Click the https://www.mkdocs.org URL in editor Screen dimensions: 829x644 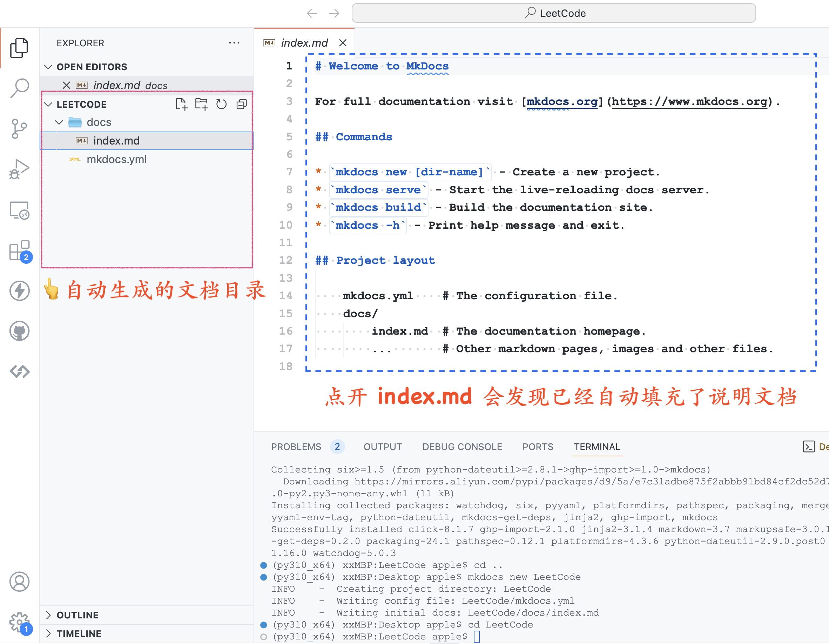tap(689, 101)
